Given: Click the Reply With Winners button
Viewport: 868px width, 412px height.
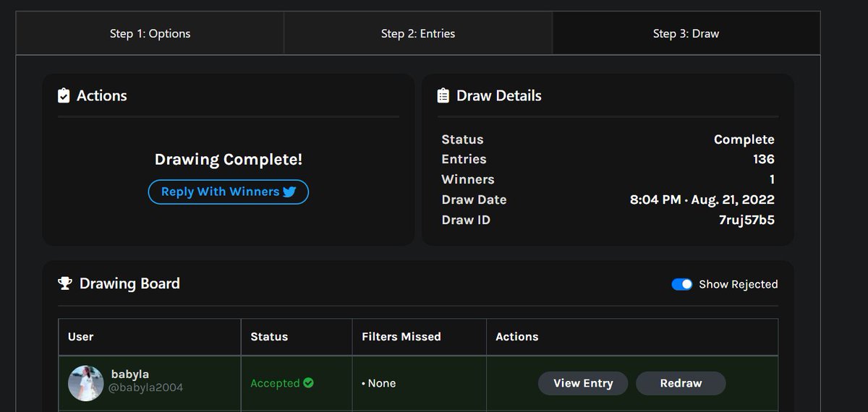Looking at the screenshot, I should [229, 192].
